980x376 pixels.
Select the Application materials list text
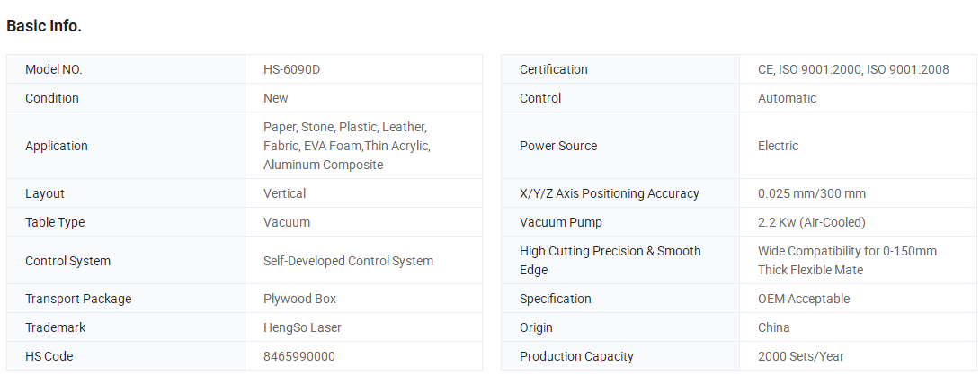[x=347, y=146]
